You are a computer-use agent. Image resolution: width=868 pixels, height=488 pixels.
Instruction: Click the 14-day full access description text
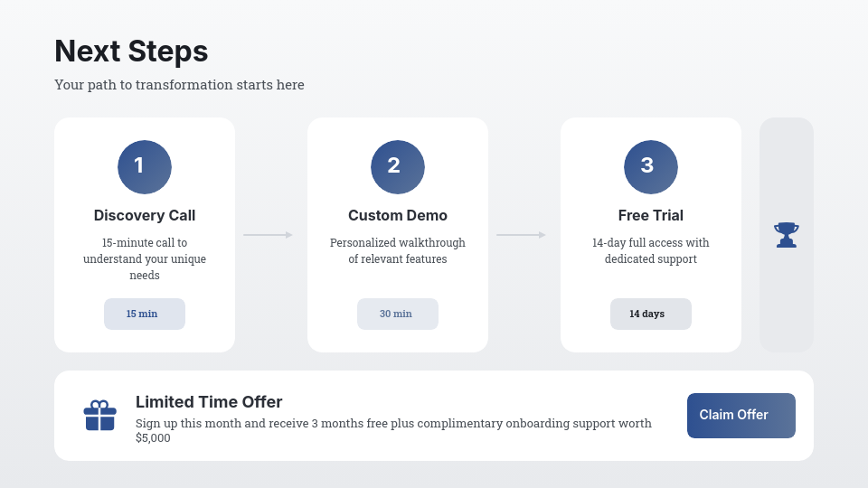coord(651,250)
